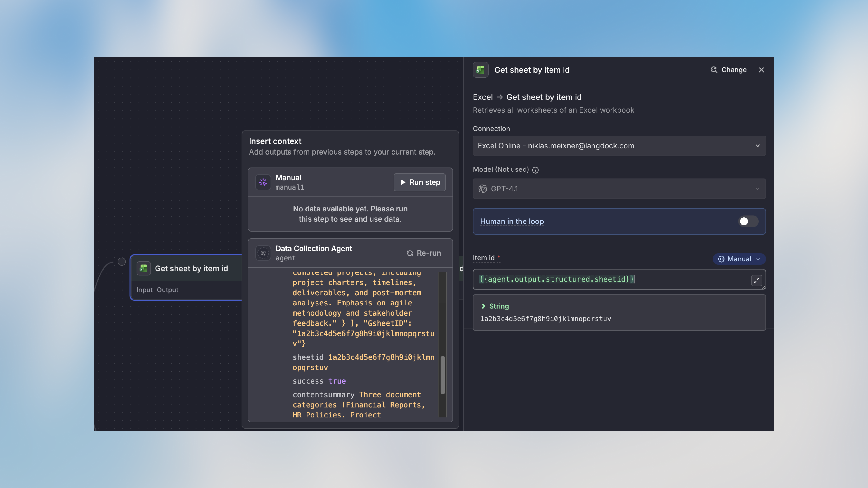Image resolution: width=868 pixels, height=488 pixels.
Task: Open the node's Input tab
Action: click(144, 290)
